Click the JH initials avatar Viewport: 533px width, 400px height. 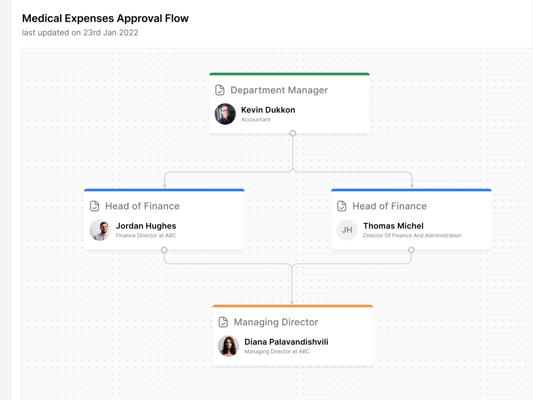347,230
